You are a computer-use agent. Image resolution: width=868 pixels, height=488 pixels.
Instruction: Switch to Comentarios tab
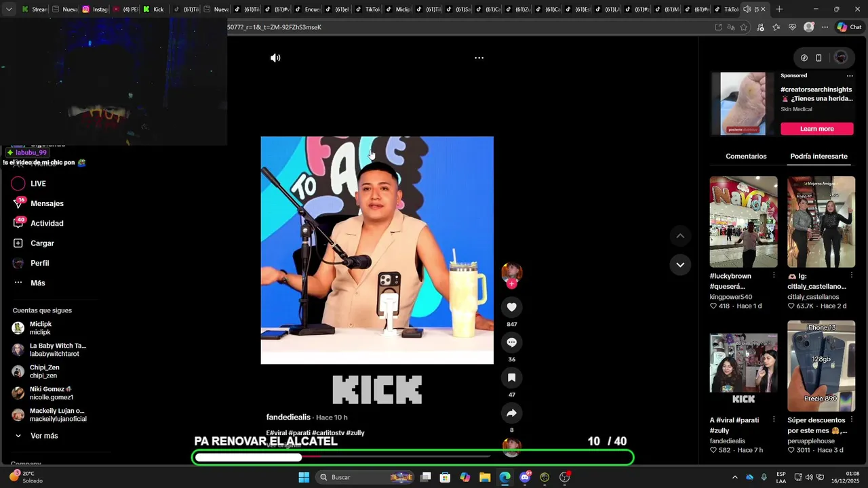746,156
